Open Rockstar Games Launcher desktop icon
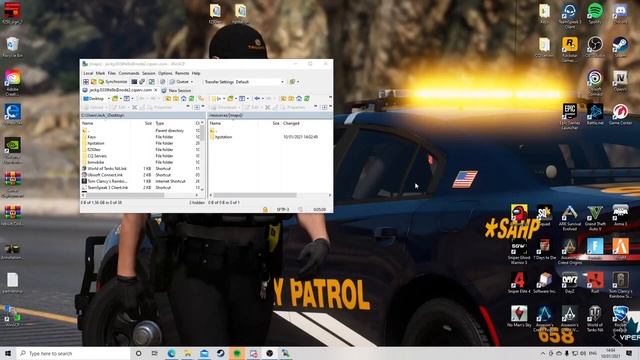This screenshot has height=360, width=640. [x=570, y=49]
